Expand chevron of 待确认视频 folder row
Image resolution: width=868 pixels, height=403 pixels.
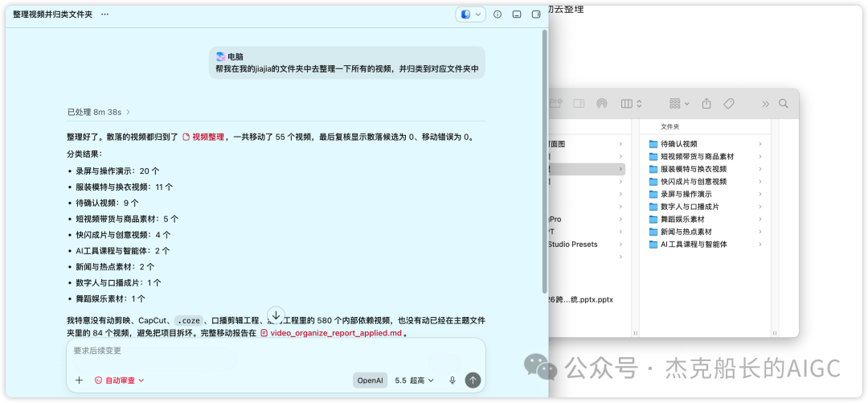pos(760,144)
